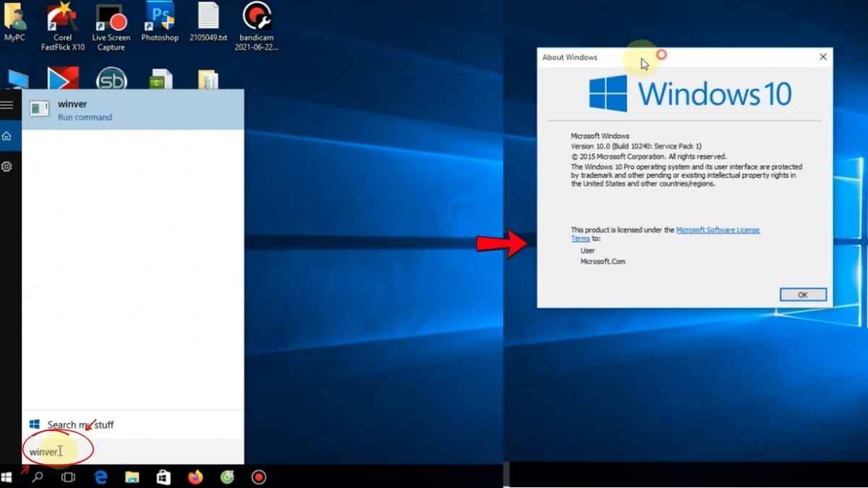
Task: Open Task View on the taskbar
Action: pos(69,477)
